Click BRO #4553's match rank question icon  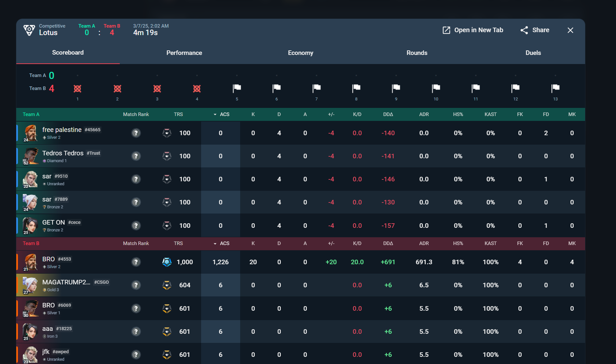(136, 262)
